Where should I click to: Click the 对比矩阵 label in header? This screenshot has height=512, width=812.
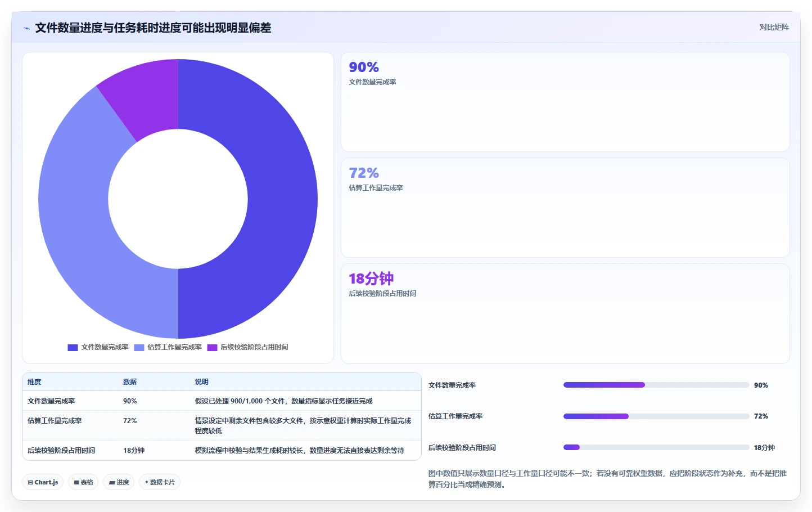[x=774, y=27]
